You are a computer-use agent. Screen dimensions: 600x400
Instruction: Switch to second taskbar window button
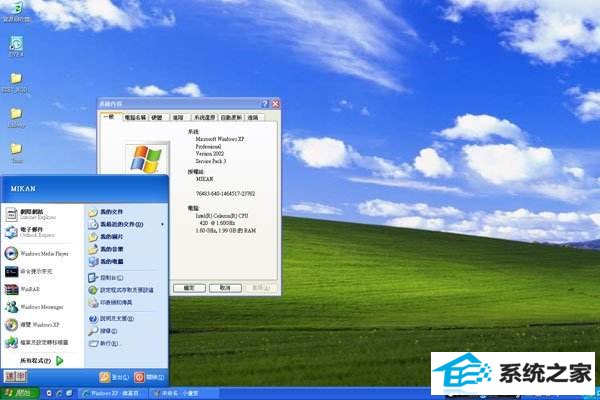(x=184, y=393)
